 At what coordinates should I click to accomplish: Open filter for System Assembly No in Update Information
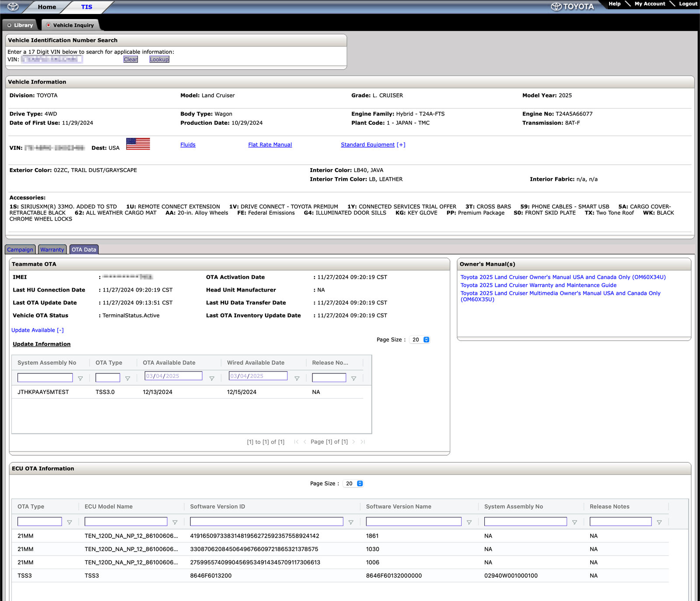click(80, 378)
